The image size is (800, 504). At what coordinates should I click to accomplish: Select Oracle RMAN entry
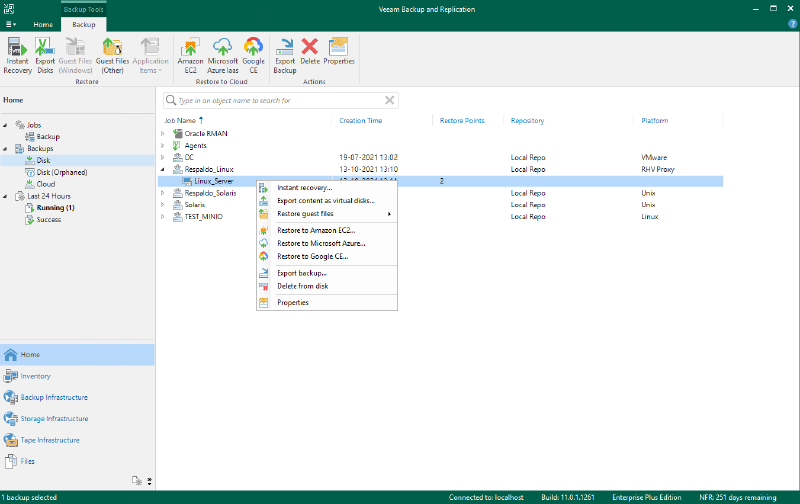[206, 134]
